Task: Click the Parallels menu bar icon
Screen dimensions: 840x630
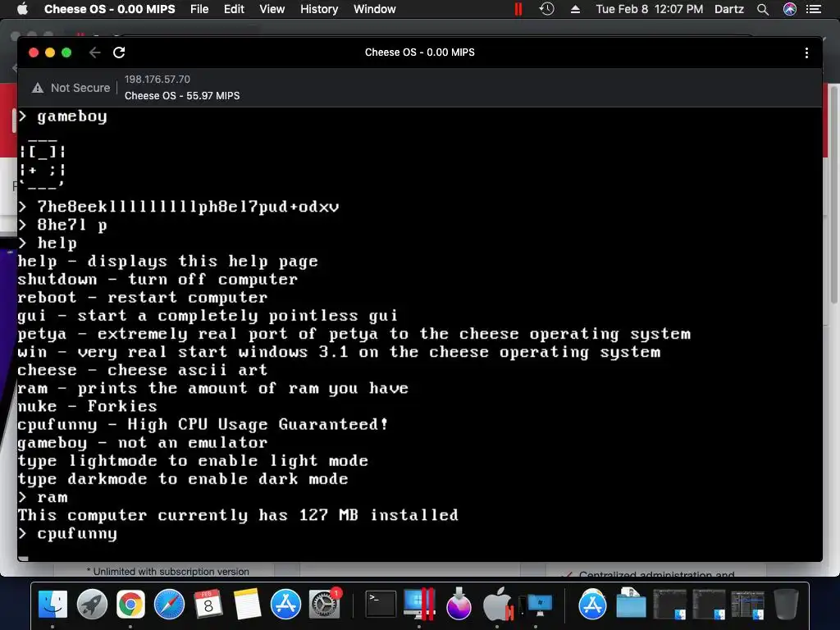Action: [x=518, y=9]
